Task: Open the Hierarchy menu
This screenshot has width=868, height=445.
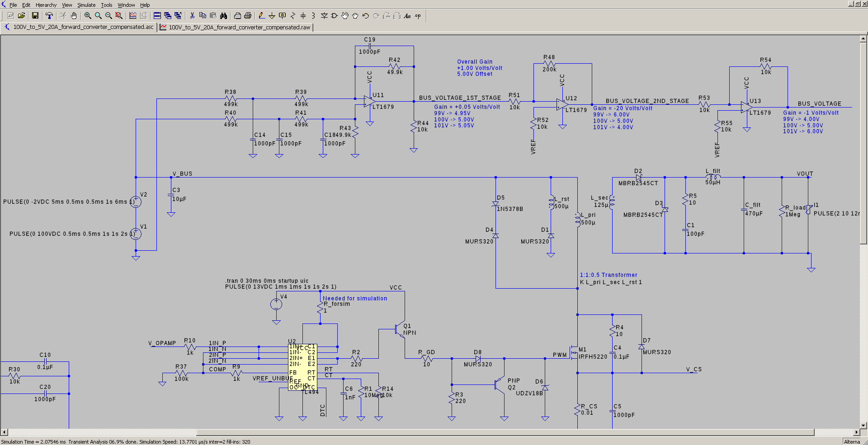Action: 46,5
